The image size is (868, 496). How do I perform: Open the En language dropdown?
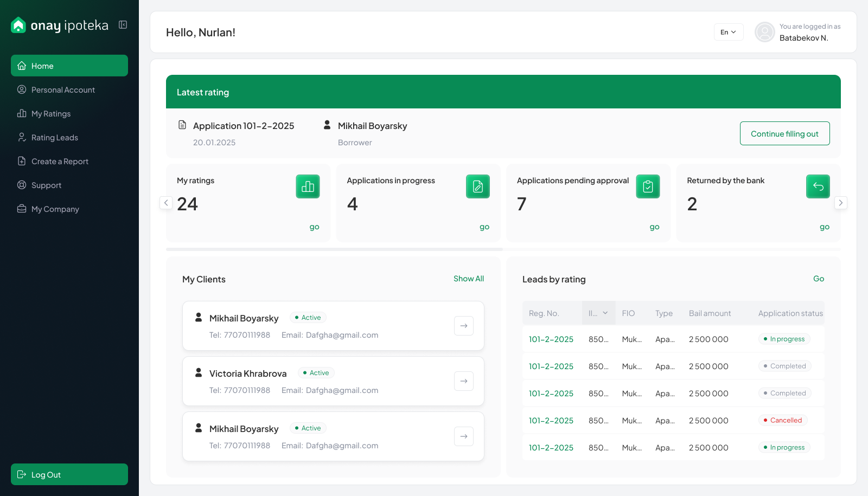728,32
